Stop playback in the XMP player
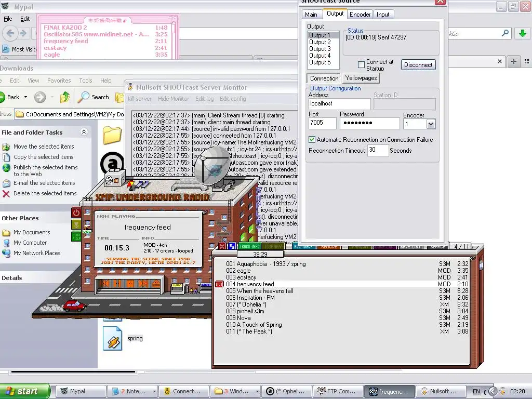This screenshot has width=532, height=399. 130,284
